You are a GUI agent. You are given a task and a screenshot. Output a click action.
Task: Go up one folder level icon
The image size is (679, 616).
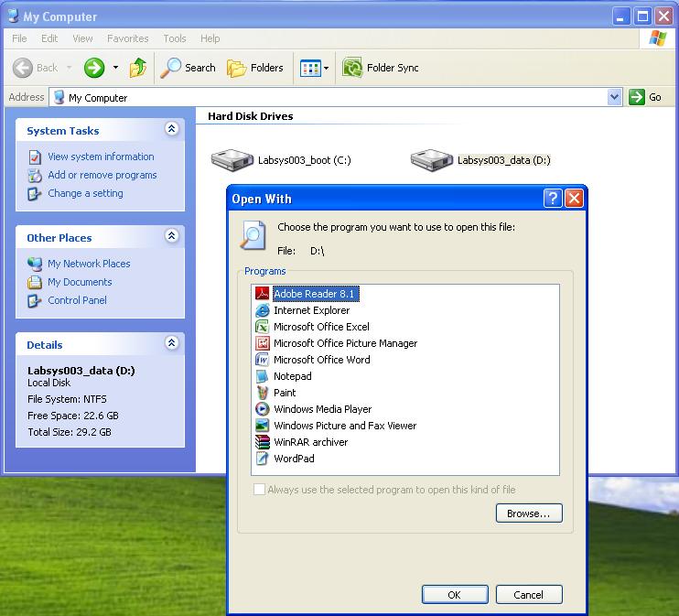tap(137, 68)
